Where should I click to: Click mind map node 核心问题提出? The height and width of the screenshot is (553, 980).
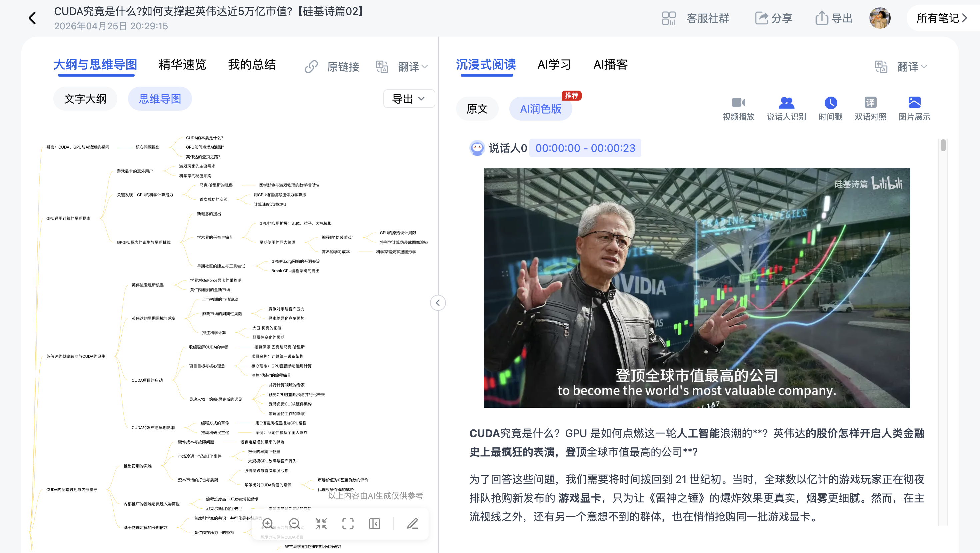tap(148, 147)
